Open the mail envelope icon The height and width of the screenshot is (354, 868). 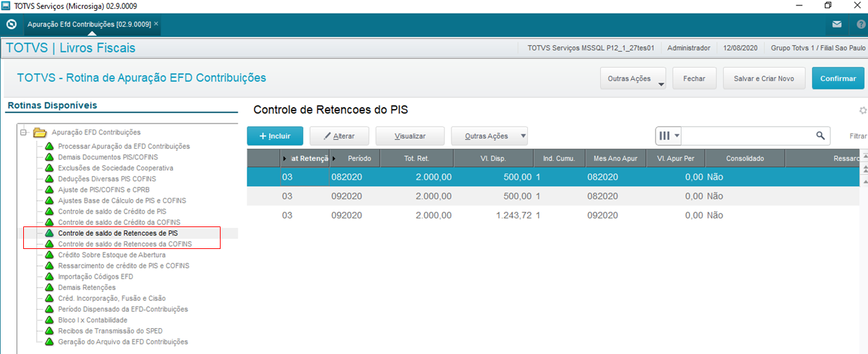click(x=837, y=24)
